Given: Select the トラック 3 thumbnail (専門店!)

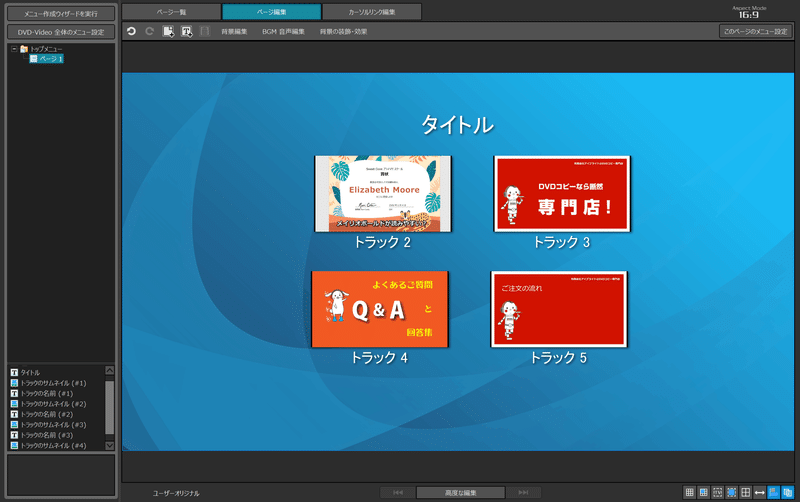Looking at the screenshot, I should click(562, 194).
